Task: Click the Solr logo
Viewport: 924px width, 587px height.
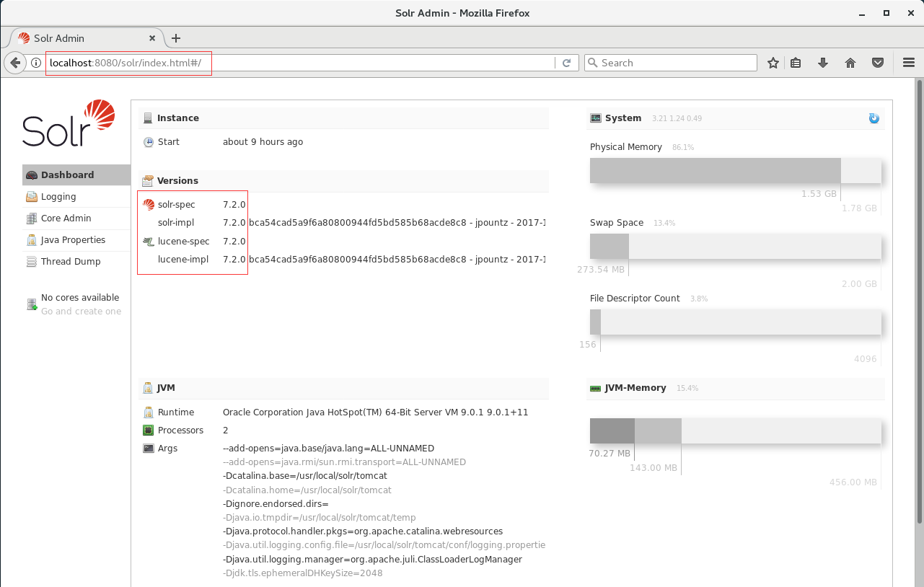Action: click(69, 124)
